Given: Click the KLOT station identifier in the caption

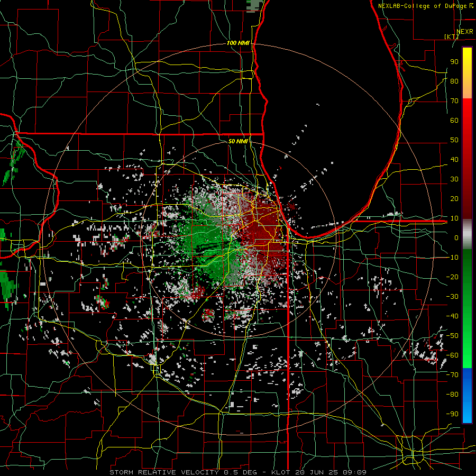Looking at the screenshot, I should (281, 472).
